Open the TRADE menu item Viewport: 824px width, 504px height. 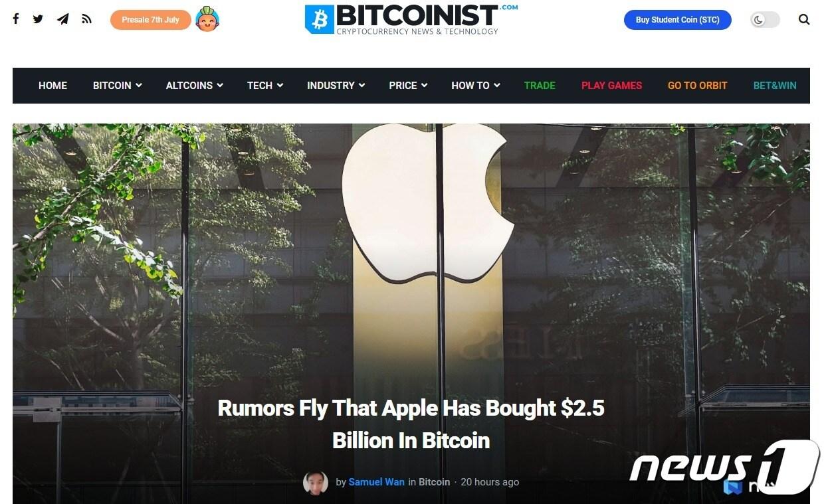point(540,86)
